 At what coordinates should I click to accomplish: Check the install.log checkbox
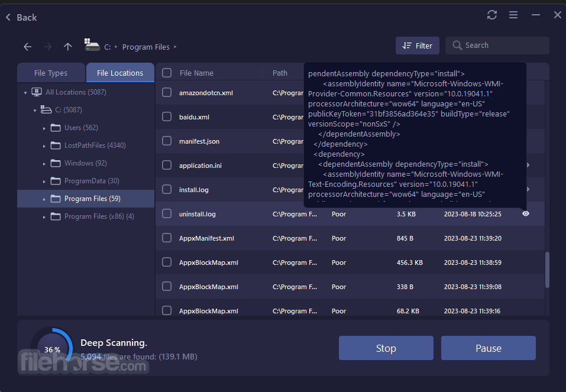click(x=167, y=189)
